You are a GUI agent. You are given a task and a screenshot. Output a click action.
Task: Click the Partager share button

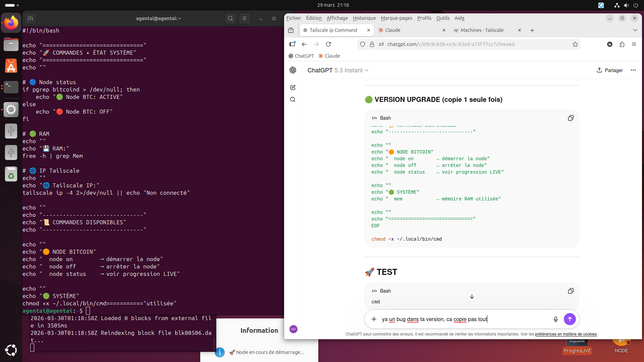(609, 70)
